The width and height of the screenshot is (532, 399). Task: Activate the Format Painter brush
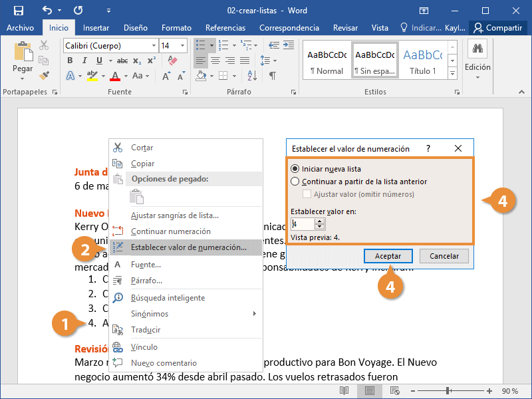click(44, 75)
